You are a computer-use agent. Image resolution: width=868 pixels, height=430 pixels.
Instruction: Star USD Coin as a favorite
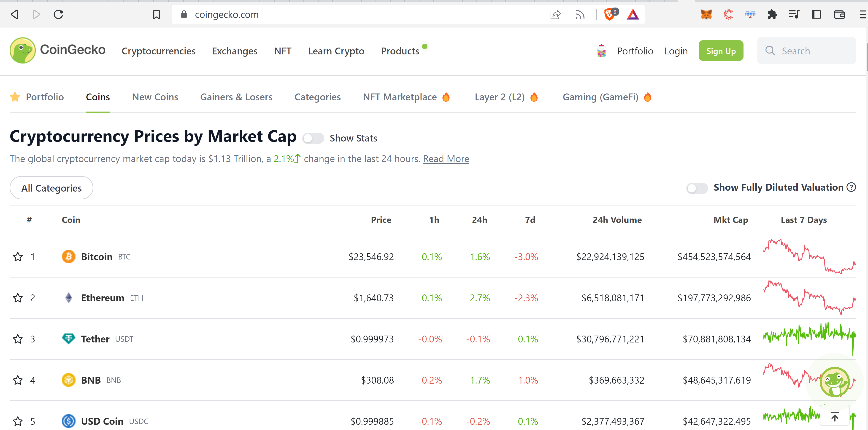click(18, 421)
